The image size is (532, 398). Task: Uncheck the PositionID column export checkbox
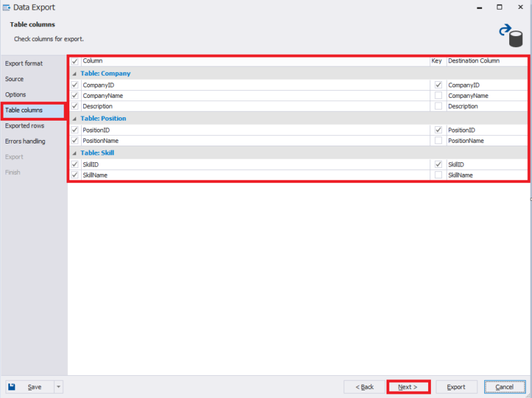(x=75, y=130)
